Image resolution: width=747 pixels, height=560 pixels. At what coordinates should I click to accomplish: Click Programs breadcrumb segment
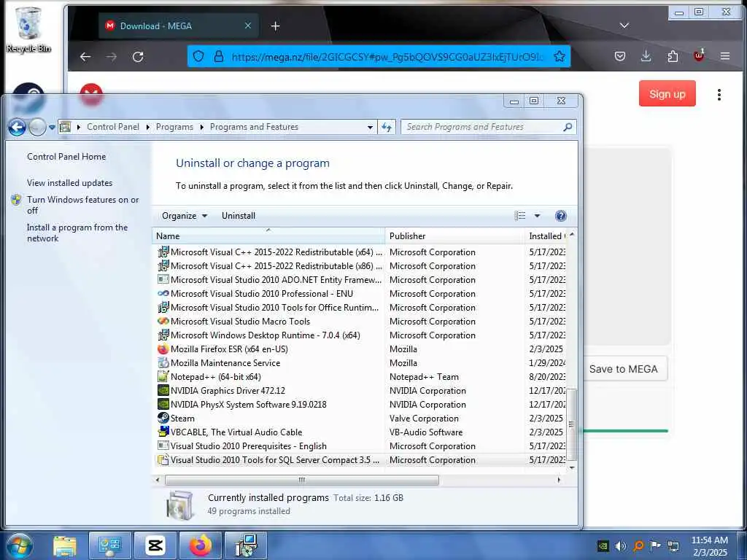[x=174, y=127]
